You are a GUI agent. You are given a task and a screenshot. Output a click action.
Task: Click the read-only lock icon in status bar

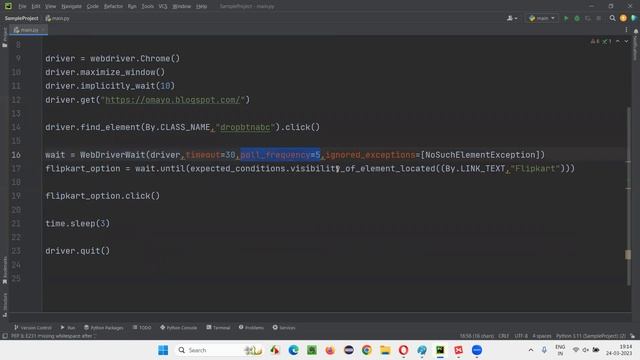[632, 336]
